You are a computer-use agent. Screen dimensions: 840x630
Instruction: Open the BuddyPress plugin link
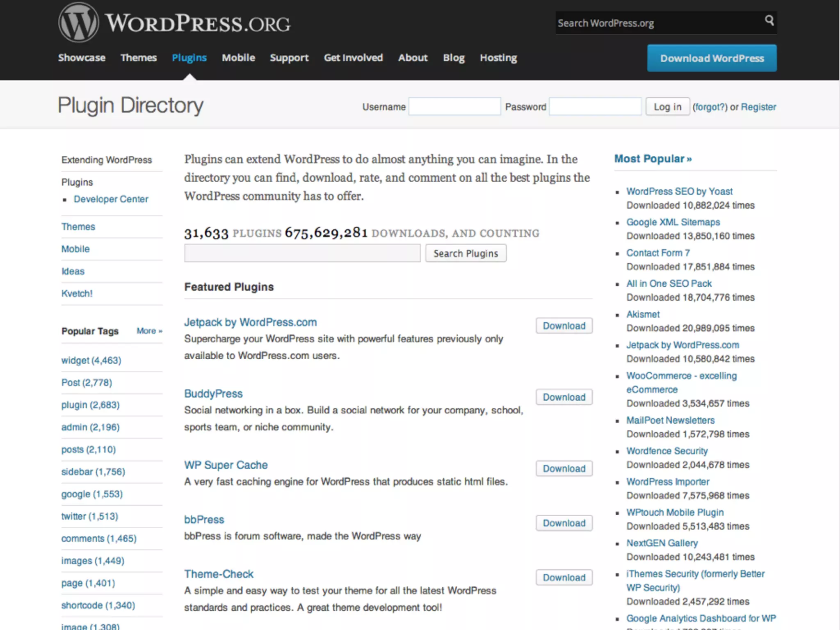point(213,394)
